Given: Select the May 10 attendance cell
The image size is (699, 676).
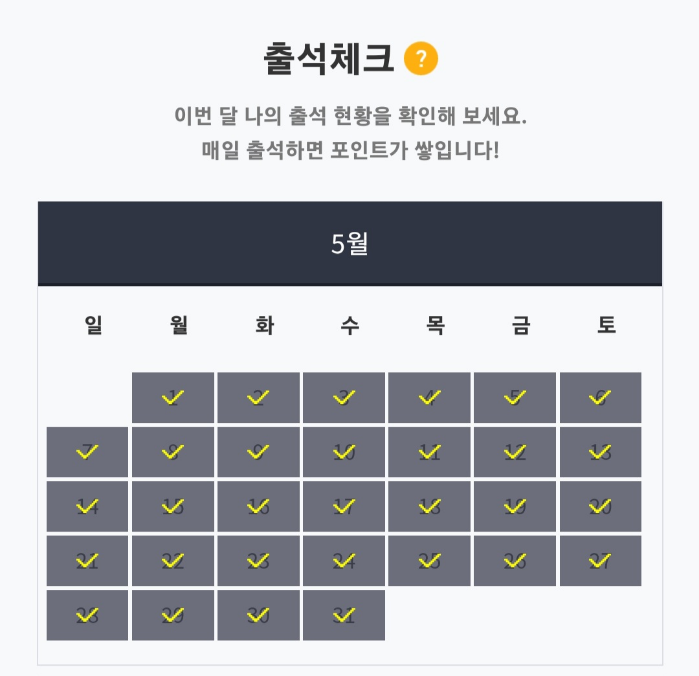Looking at the screenshot, I should click(344, 452).
